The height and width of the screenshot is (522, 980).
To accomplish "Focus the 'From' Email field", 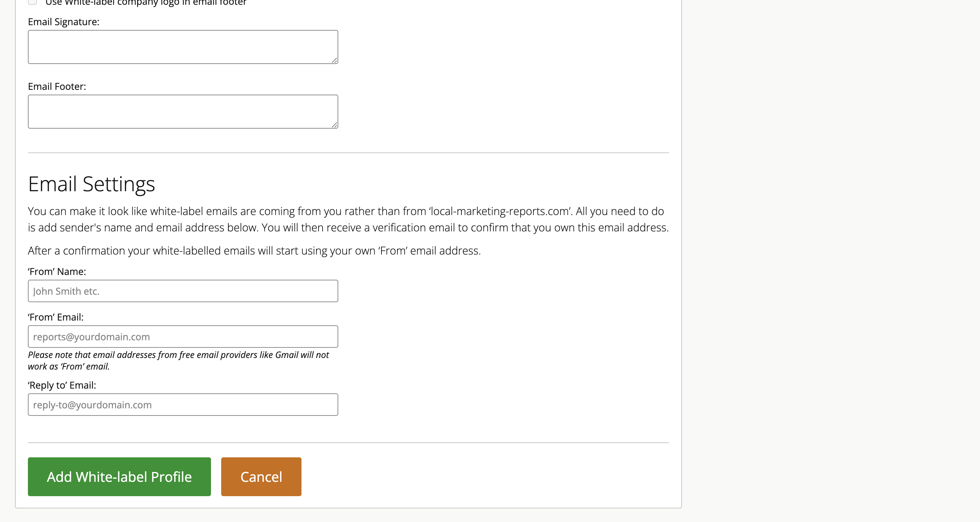I will [x=183, y=337].
